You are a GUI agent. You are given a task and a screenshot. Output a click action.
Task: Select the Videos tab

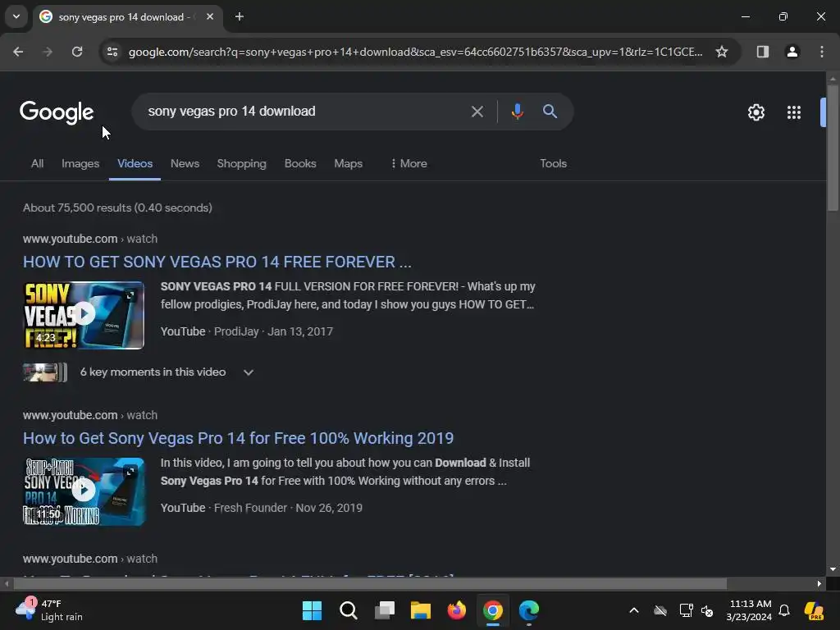click(135, 163)
